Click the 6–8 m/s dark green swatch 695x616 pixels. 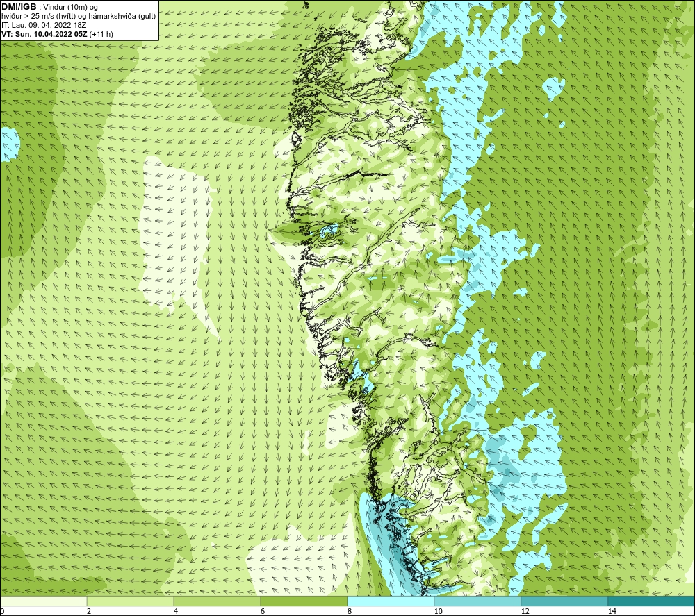click(304, 601)
